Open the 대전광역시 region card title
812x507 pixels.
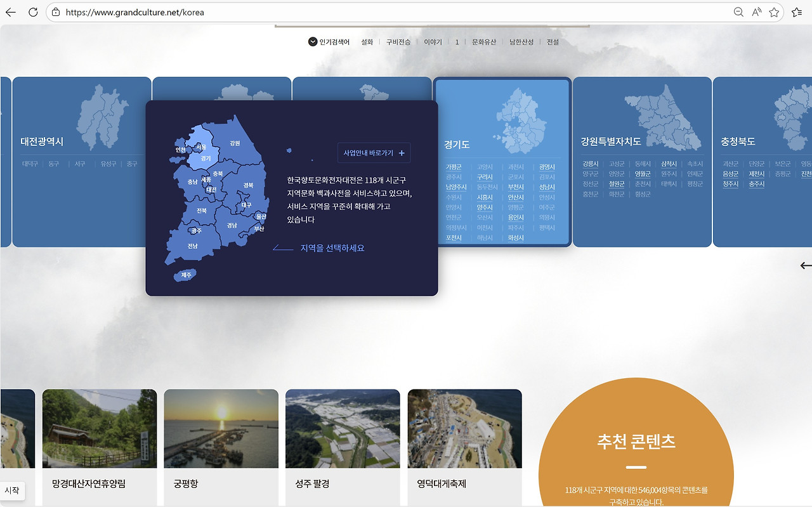coord(42,142)
